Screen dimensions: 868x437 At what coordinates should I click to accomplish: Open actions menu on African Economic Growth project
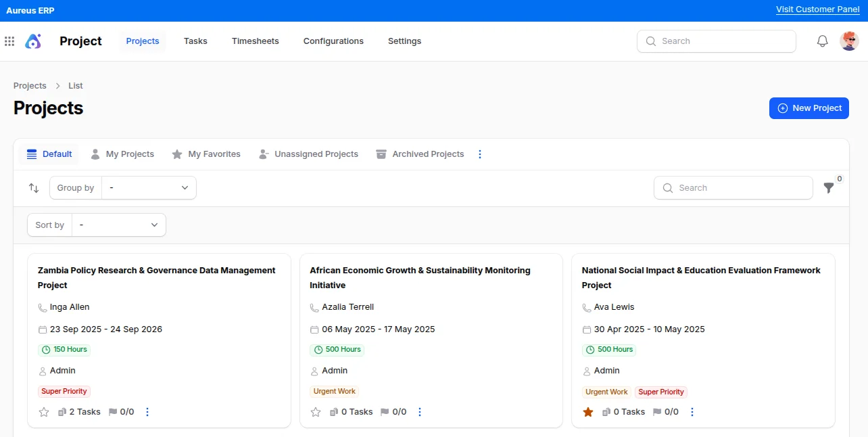420,412
